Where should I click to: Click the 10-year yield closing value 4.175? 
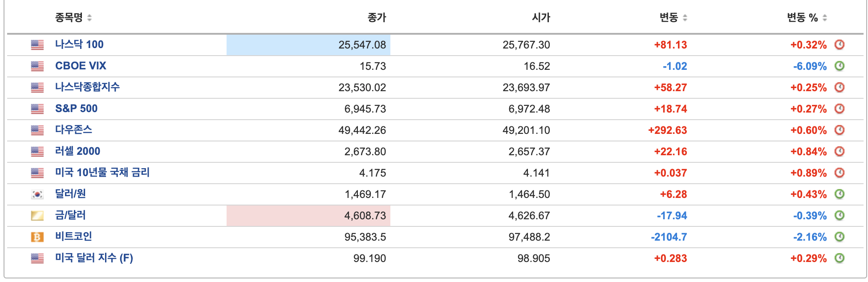(373, 173)
